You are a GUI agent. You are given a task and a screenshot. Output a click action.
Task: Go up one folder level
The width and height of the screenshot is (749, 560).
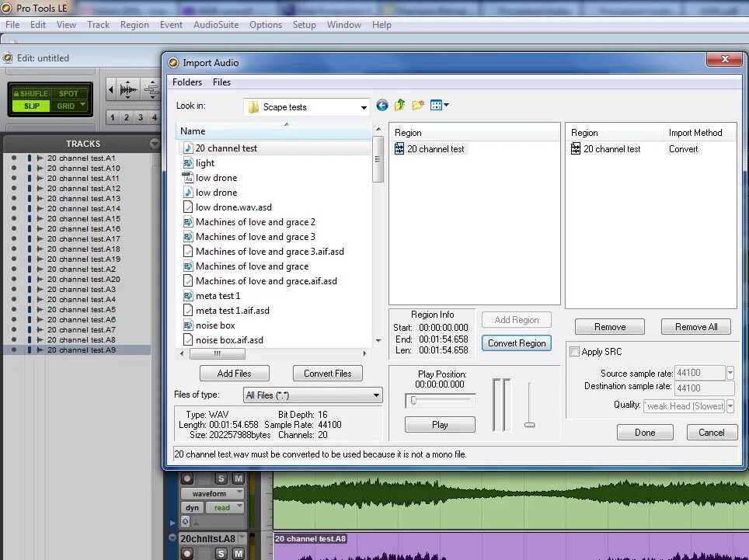pyautogui.click(x=400, y=105)
